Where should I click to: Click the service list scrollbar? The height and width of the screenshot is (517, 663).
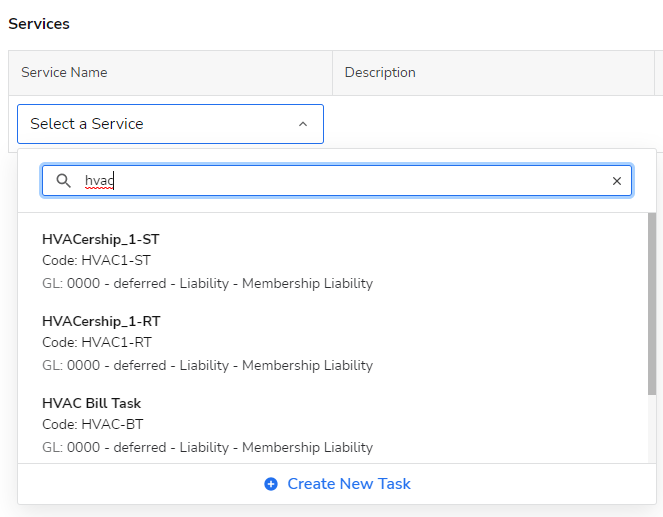652,300
